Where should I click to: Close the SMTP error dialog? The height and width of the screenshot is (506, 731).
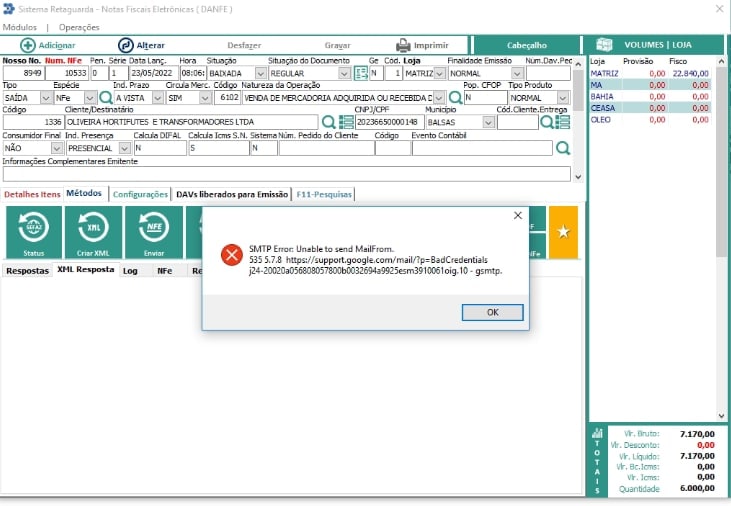coord(517,215)
